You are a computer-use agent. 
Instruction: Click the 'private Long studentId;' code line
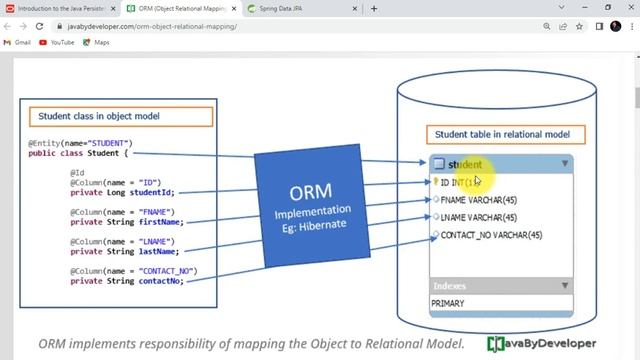(122, 192)
